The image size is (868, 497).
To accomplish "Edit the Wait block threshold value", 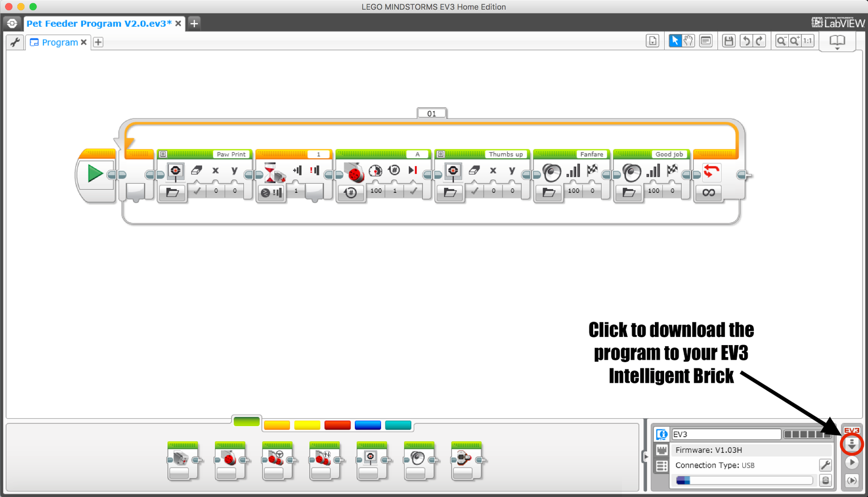I will 296,191.
